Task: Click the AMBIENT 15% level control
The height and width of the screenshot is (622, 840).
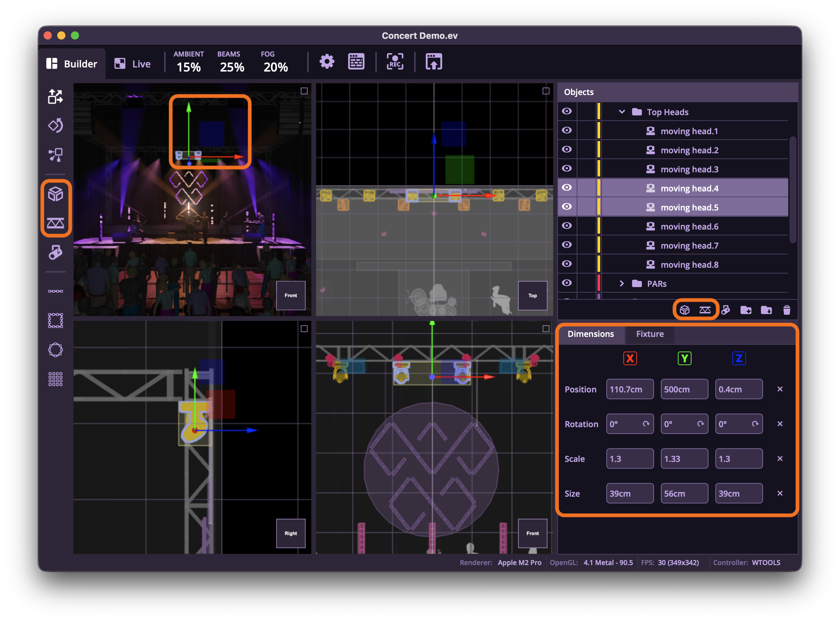Action: tap(189, 62)
